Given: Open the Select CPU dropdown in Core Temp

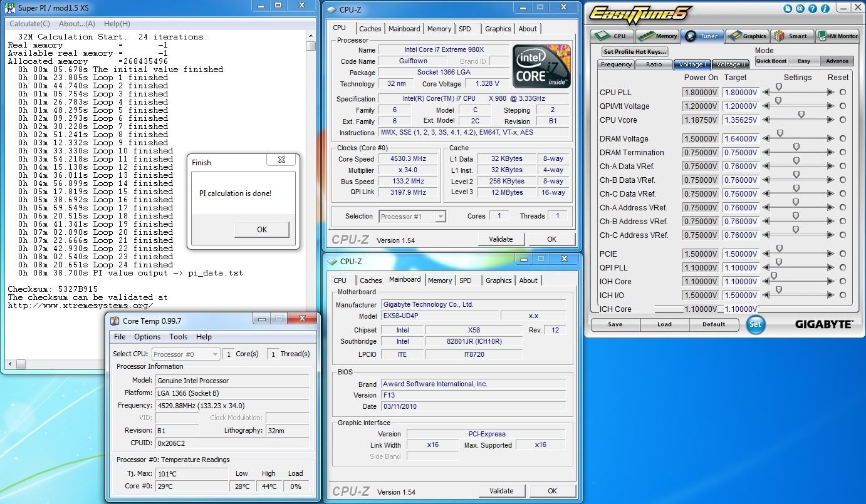Looking at the screenshot, I should (186, 354).
